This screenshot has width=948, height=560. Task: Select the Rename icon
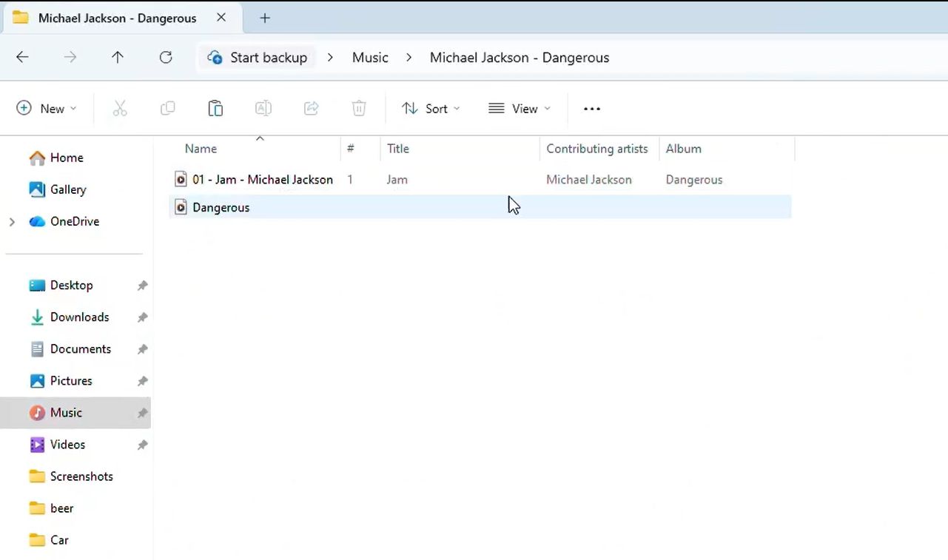263,108
